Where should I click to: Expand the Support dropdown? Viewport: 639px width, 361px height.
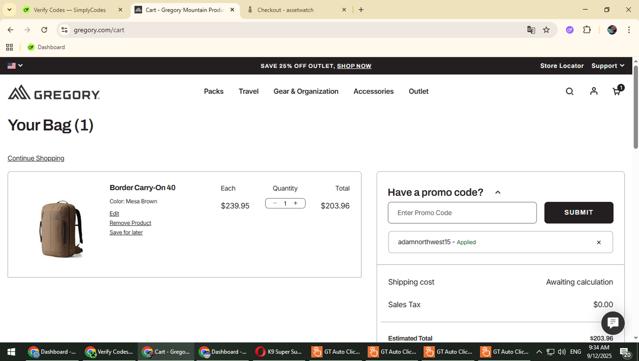[x=608, y=66]
